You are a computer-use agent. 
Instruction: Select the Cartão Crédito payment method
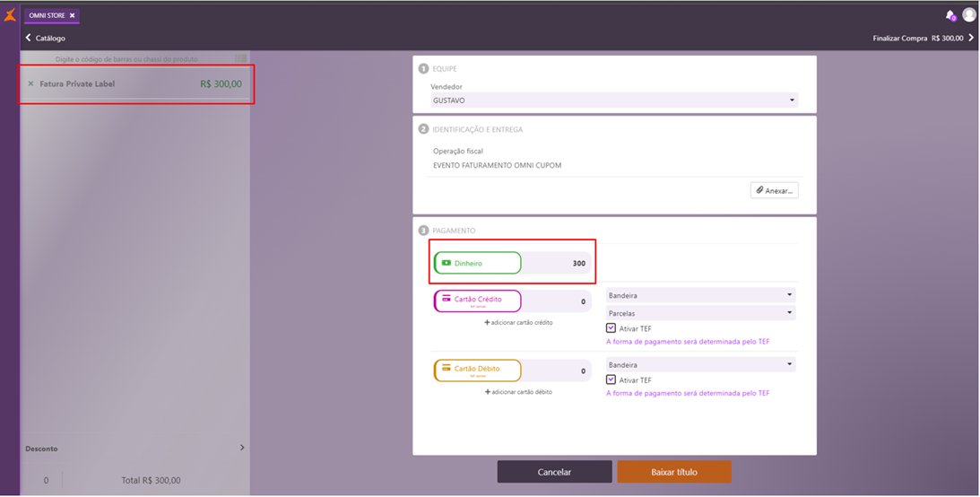click(478, 301)
